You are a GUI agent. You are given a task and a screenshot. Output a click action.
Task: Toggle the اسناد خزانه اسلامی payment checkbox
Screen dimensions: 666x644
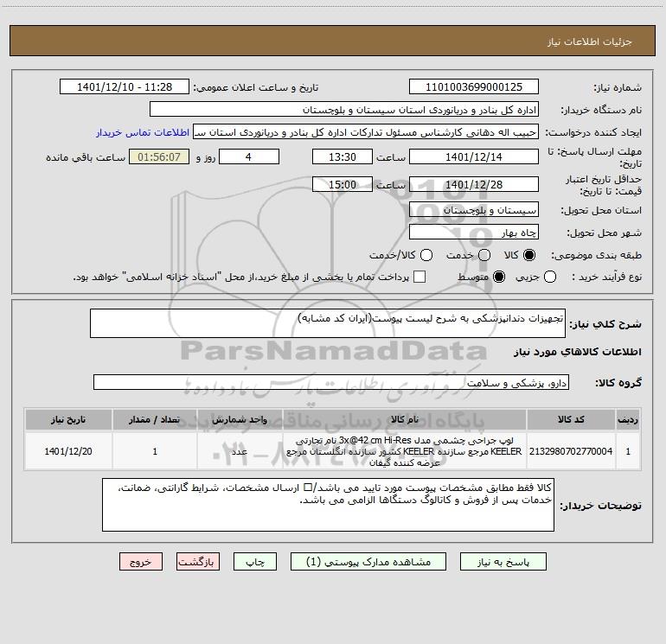(x=419, y=277)
